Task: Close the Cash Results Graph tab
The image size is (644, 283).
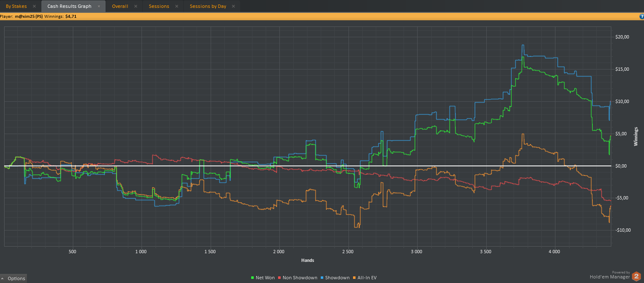Action: pyautogui.click(x=99, y=6)
